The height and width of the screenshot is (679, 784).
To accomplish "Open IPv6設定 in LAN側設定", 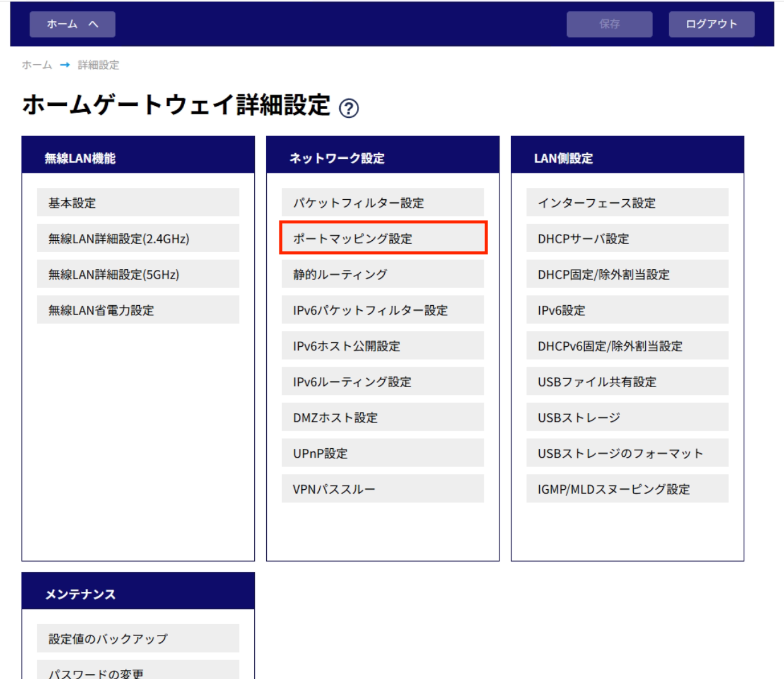I will point(628,310).
